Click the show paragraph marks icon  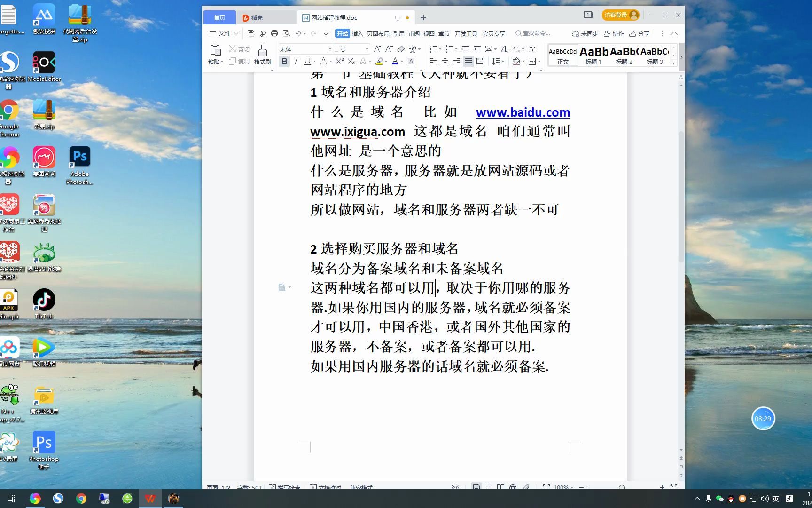[516, 49]
